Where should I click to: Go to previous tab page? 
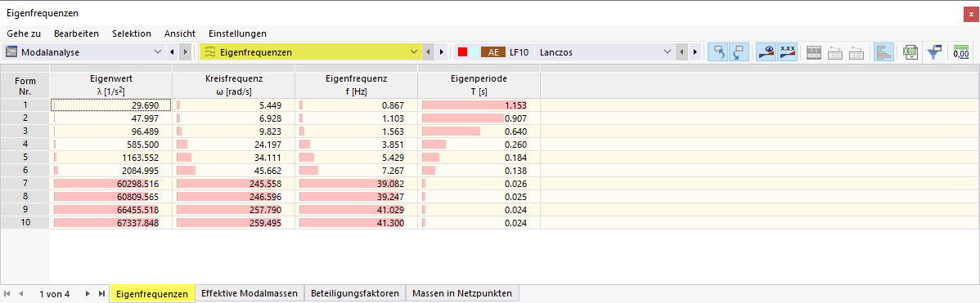[x=21, y=294]
